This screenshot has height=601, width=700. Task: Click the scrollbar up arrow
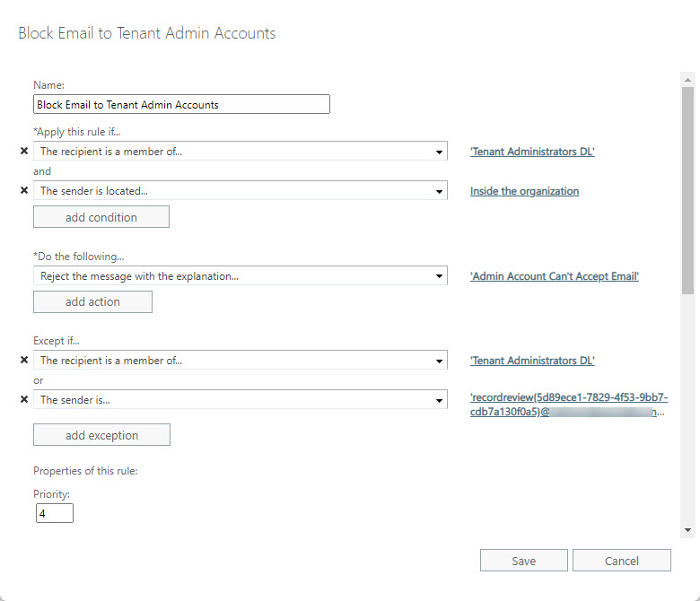(687, 80)
